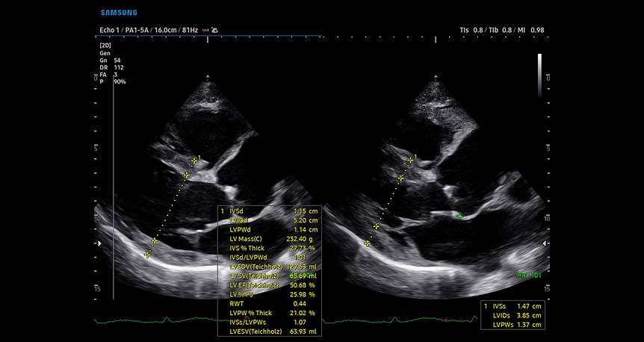This screenshot has width=644, height=342.
Task: Click the right focus arrow on right image
Action: pyautogui.click(x=545, y=243)
